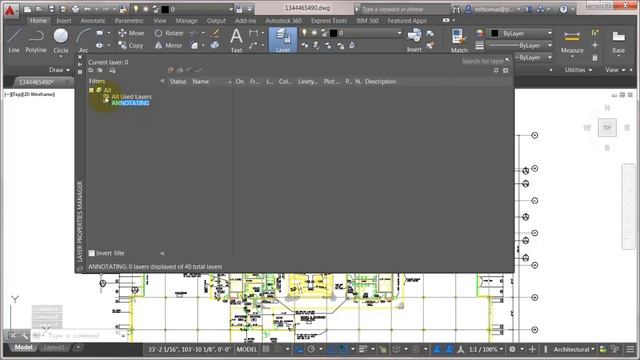640x360 pixels.
Task: Click the Help question mark icon
Action: tap(564, 9)
